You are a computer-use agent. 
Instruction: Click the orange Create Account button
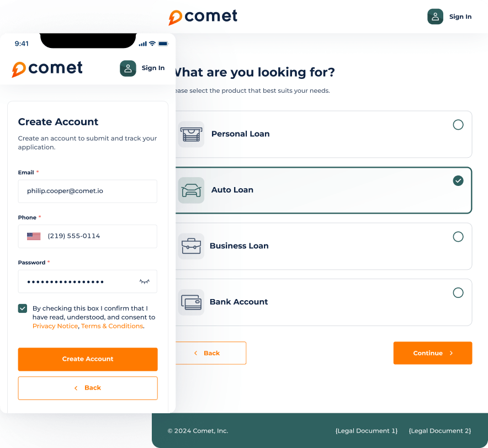(88, 359)
